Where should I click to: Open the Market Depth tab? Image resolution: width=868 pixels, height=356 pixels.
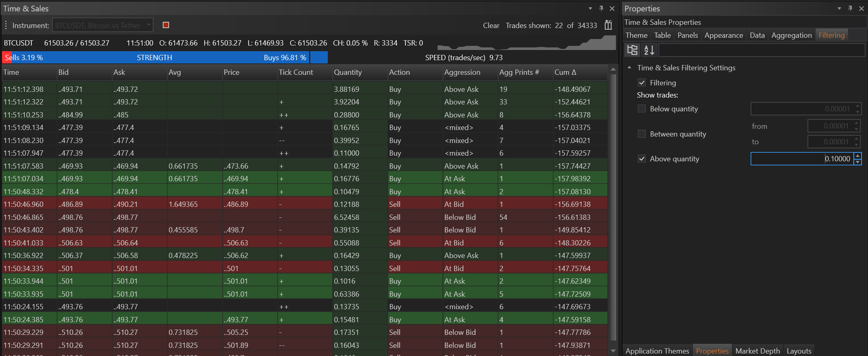[757, 351]
